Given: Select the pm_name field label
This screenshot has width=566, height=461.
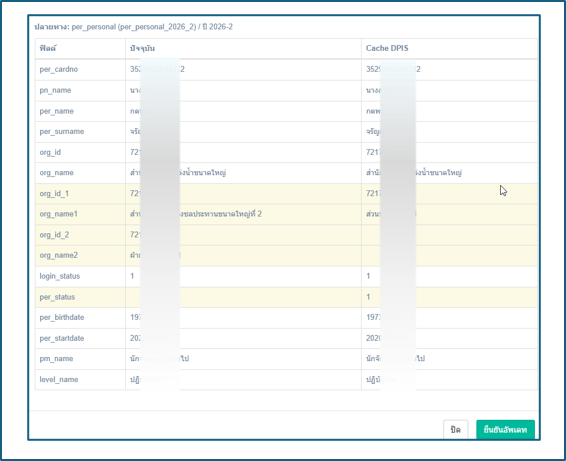Looking at the screenshot, I should pos(56,358).
